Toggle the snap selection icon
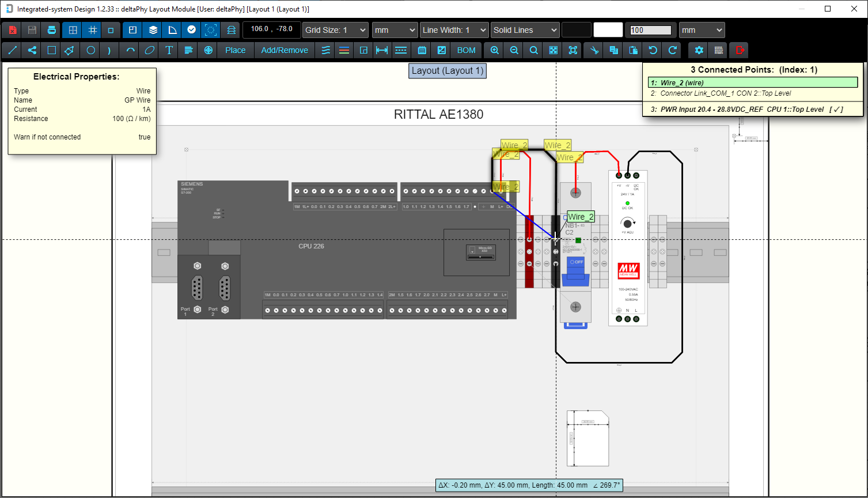 click(x=210, y=29)
